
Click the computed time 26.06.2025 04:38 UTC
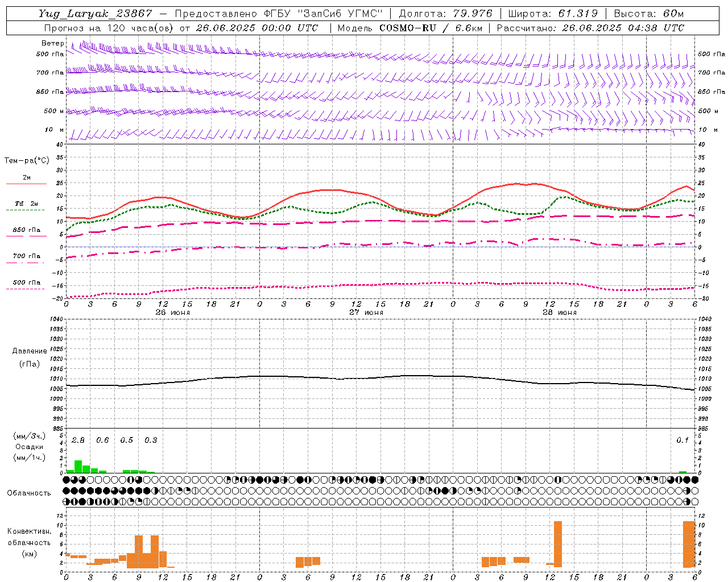tap(623, 28)
